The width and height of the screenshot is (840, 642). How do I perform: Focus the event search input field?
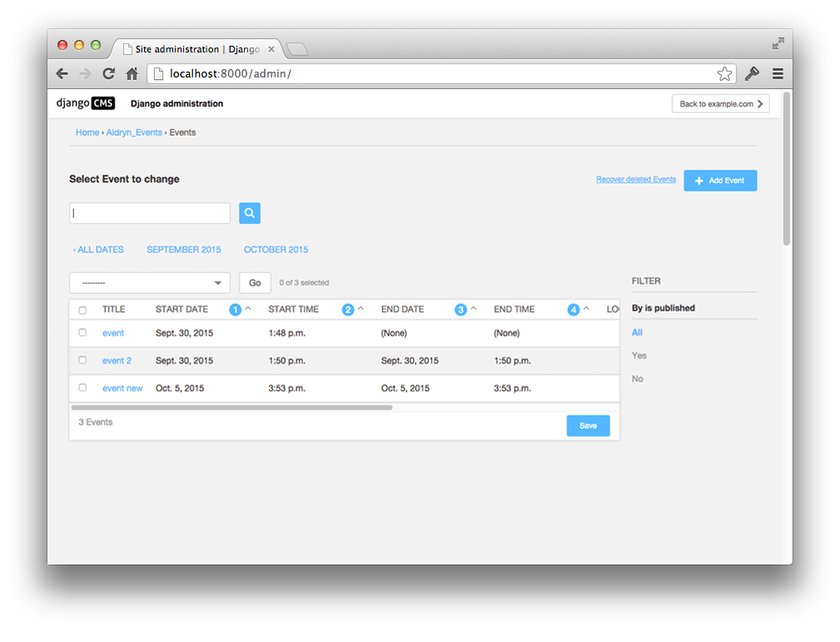coord(150,213)
